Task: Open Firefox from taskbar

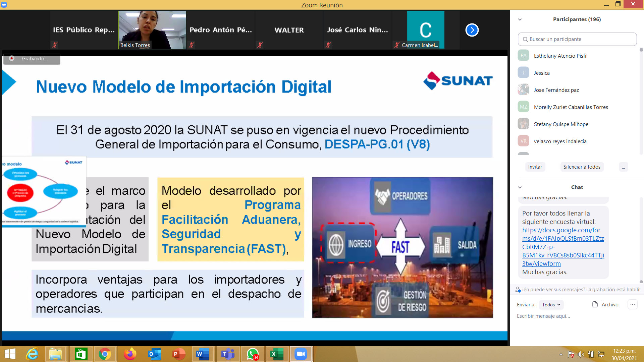Action: coord(130,354)
